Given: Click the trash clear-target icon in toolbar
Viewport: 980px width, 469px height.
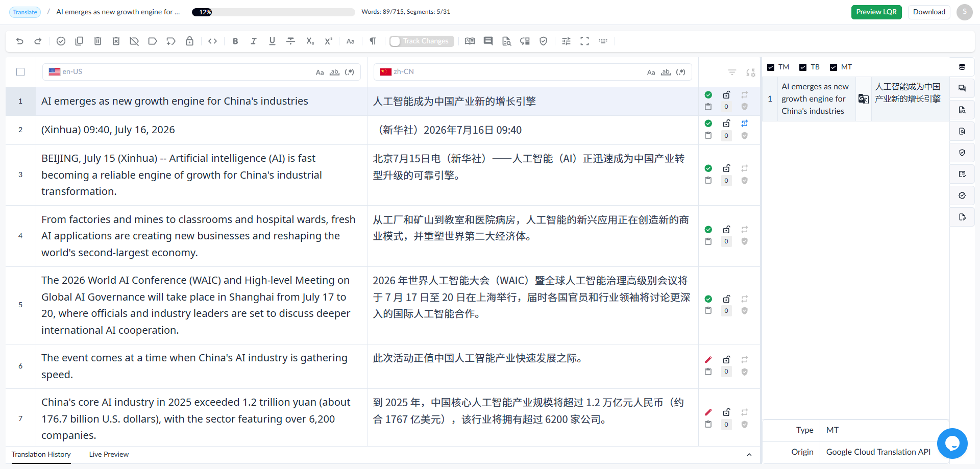Looking at the screenshot, I should (x=97, y=41).
